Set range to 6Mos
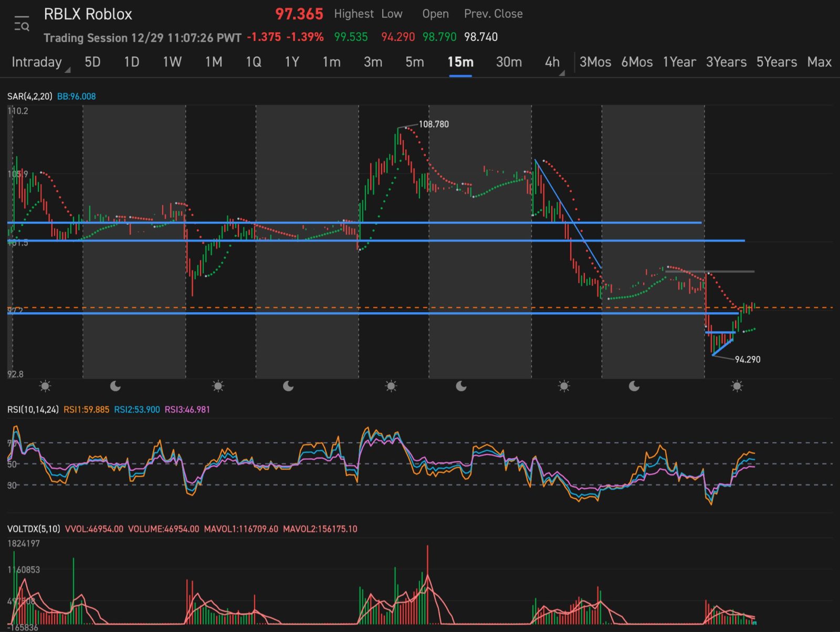The height and width of the screenshot is (632, 840). [x=637, y=62]
